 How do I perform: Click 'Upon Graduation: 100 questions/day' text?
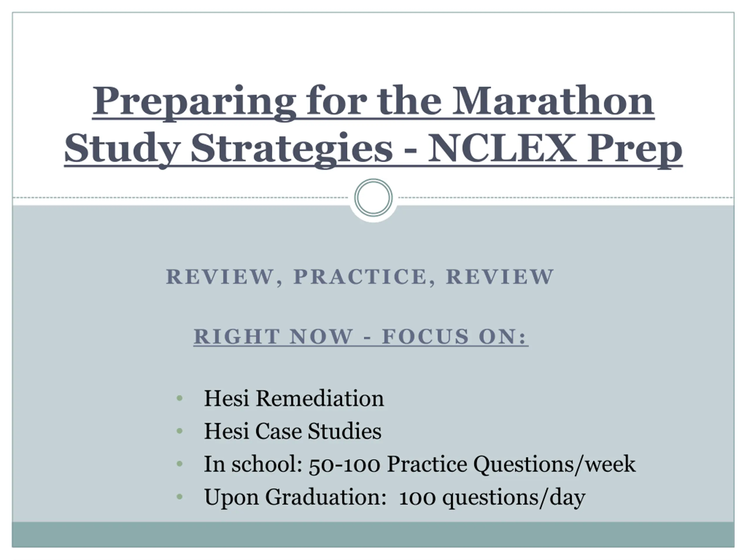click(x=395, y=497)
